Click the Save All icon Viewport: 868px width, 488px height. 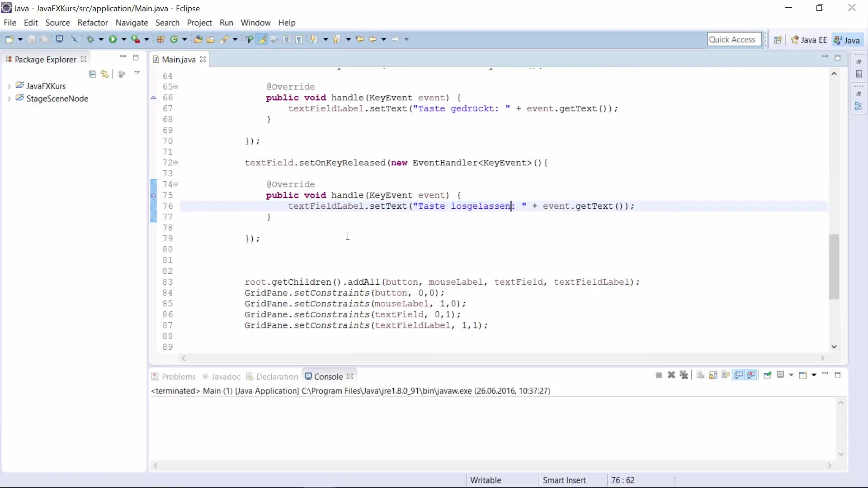pyautogui.click(x=44, y=39)
